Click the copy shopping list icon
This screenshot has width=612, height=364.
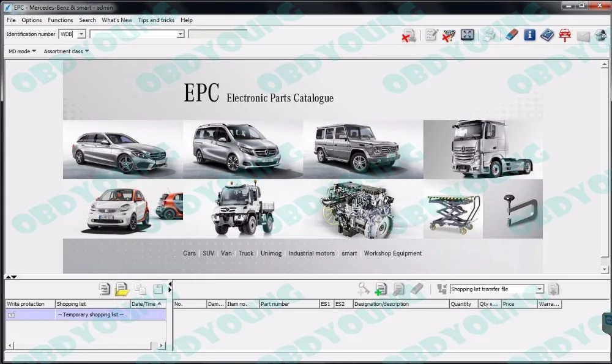140,289
